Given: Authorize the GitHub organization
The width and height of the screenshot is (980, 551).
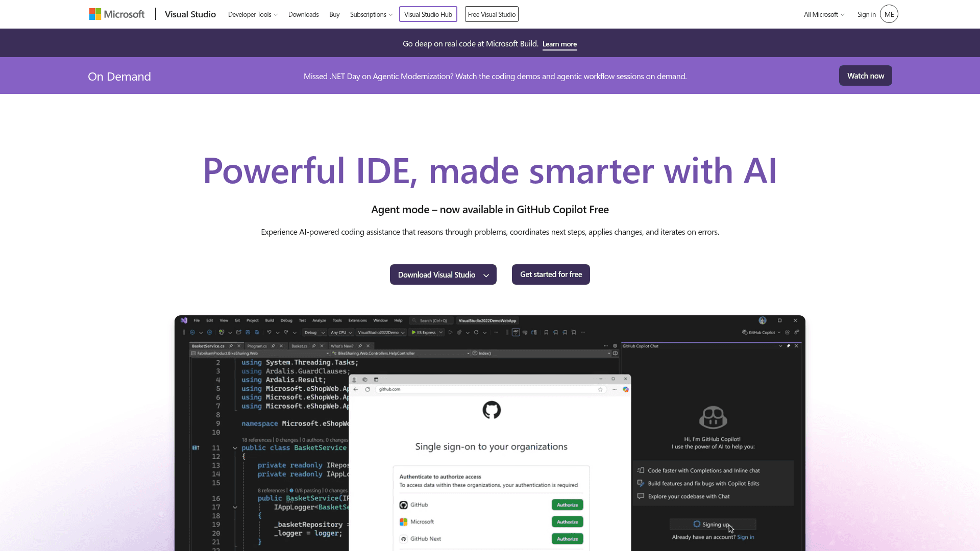Looking at the screenshot, I should coord(567,505).
